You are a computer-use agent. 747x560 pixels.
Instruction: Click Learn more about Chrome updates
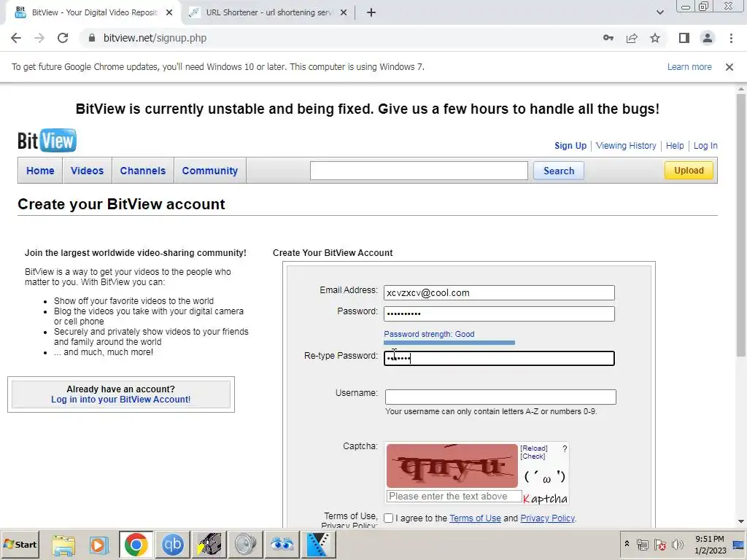689,67
